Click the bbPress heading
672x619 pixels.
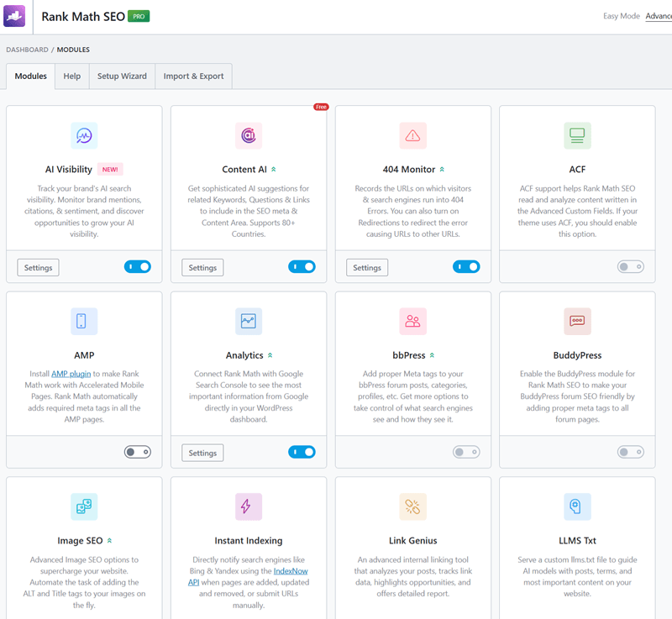[x=409, y=355]
